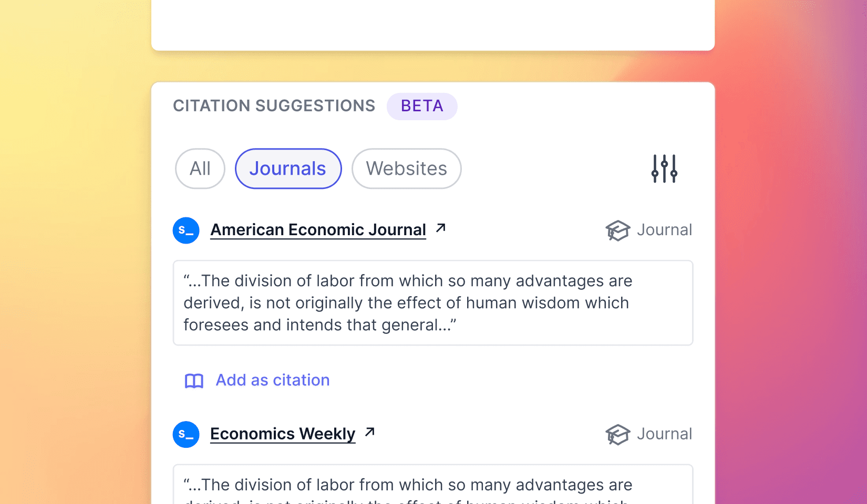867x504 pixels.
Task: Click the Journal type label for American Economic Journal
Action: [x=664, y=230]
